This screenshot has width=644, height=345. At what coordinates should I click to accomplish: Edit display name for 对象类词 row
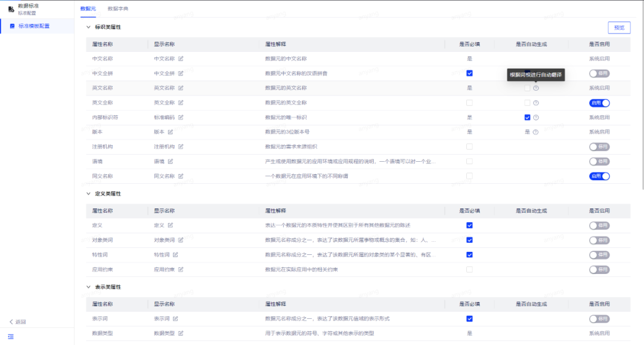point(181,240)
